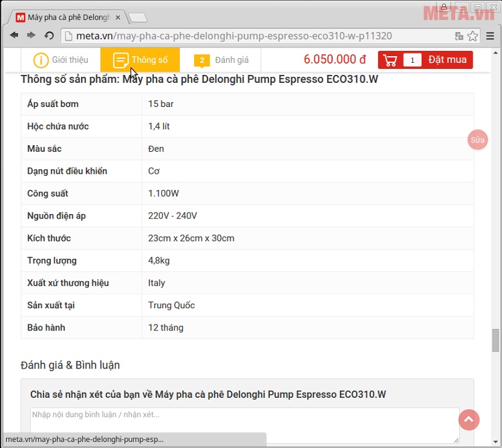This screenshot has width=502, height=448.
Task: Click the scrollbar up arrow
Action: [x=495, y=52]
